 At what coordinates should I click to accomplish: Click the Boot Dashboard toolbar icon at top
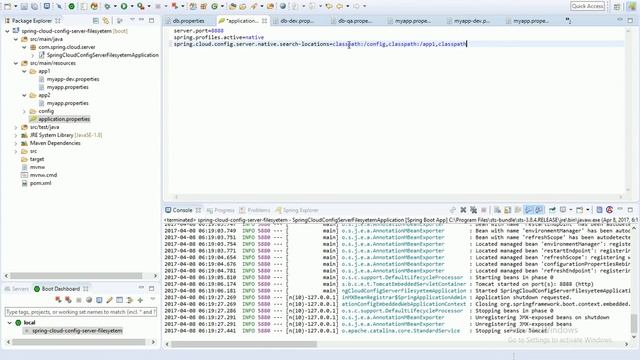[x=71, y=6]
